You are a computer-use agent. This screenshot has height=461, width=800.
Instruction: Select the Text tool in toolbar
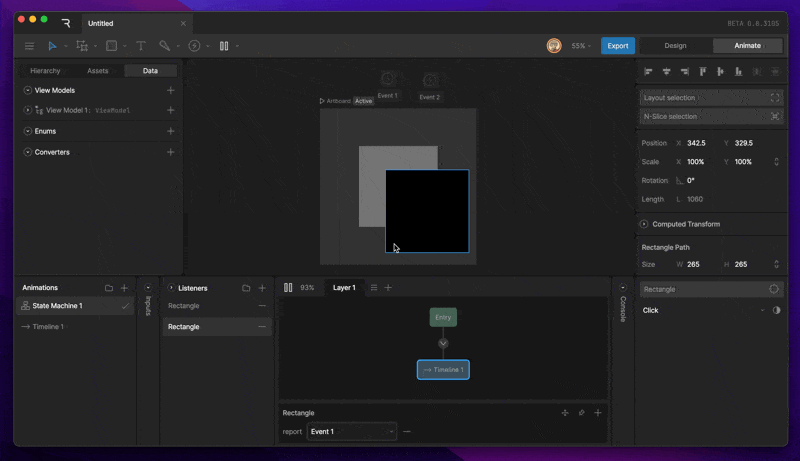[x=140, y=46]
